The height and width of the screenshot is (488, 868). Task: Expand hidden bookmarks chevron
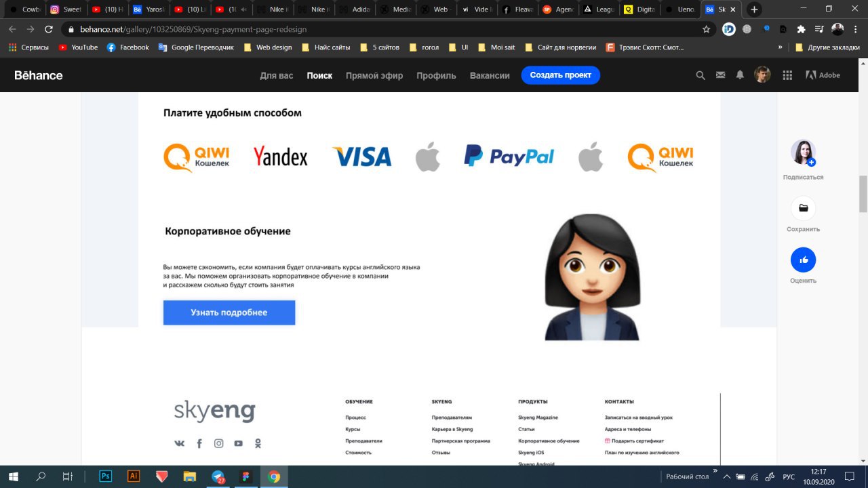click(781, 47)
